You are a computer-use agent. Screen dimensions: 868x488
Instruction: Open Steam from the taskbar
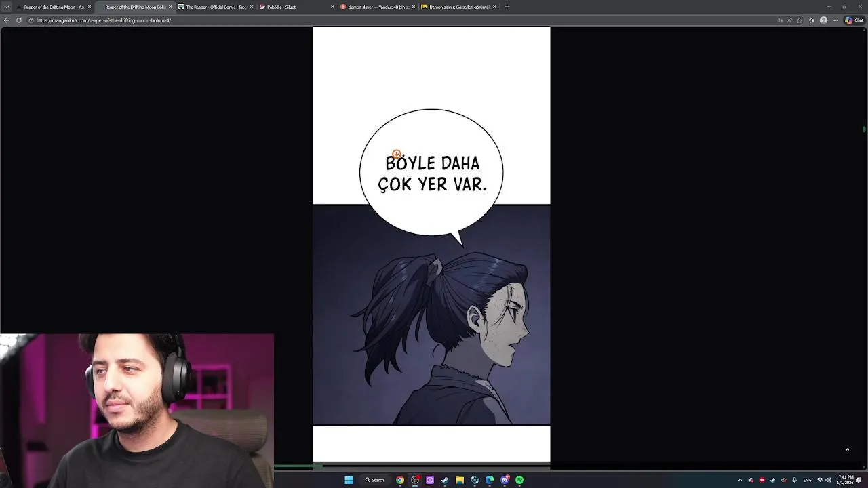click(444, 480)
